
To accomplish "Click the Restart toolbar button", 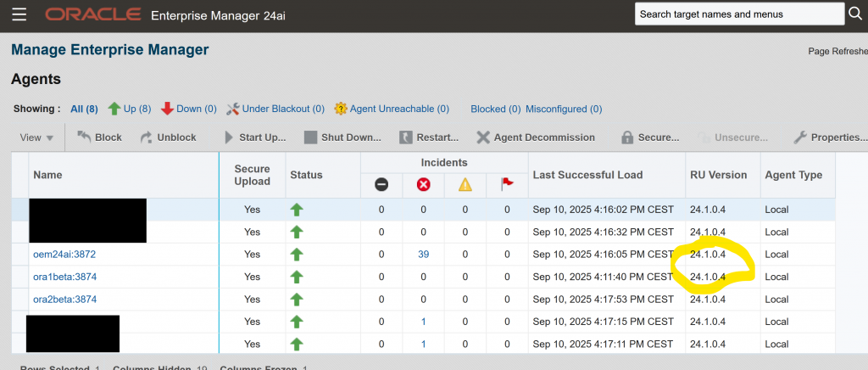I will coord(429,137).
